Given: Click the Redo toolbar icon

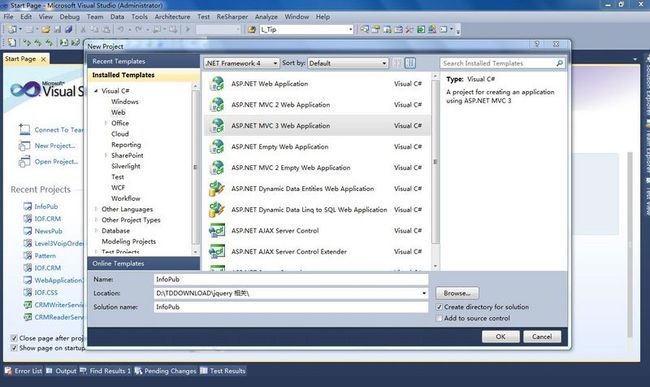Looking at the screenshot, I should click(x=138, y=29).
